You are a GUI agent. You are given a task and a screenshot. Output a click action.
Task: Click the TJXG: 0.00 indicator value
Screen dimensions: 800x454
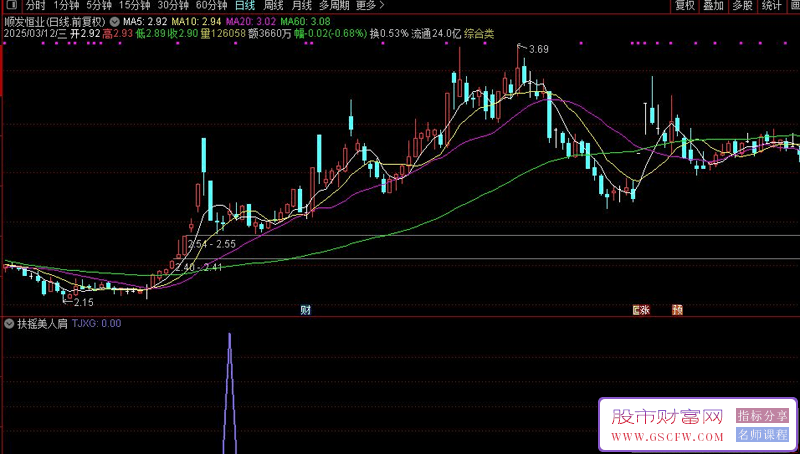point(96,323)
